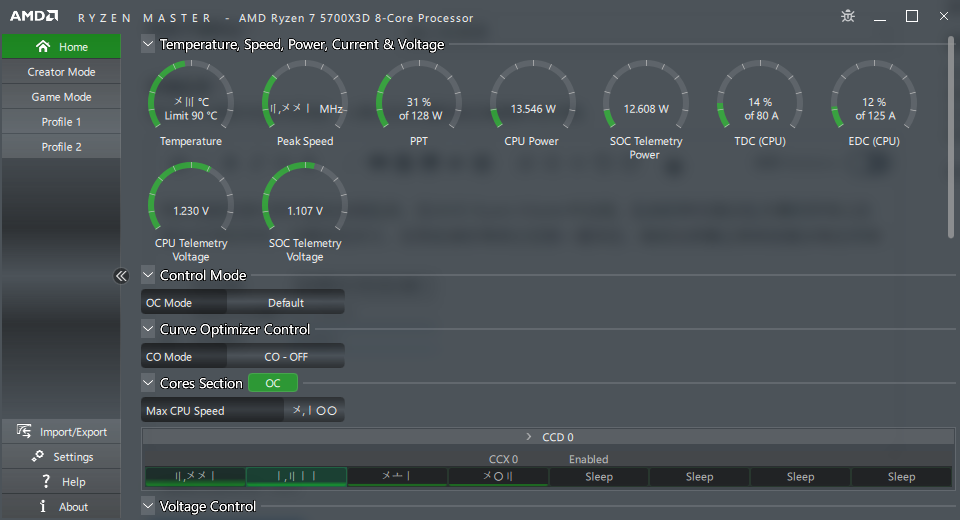
Task: Click the Voltage Control heading
Action: coord(208,506)
